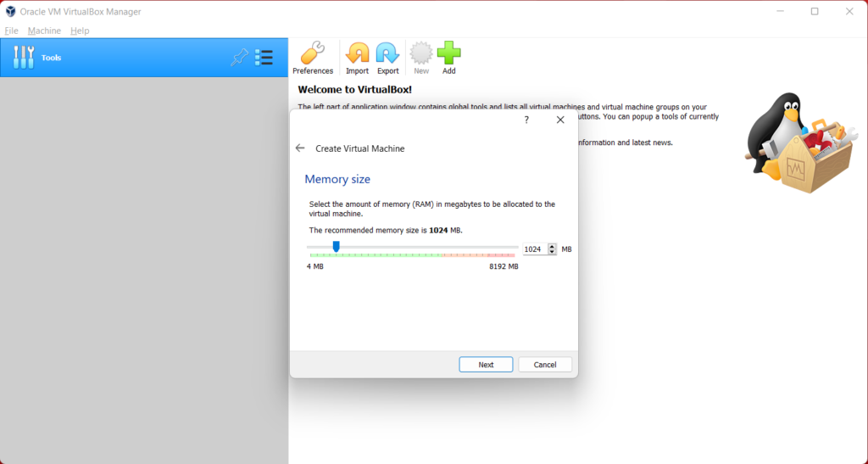
Task: Click the 4 MB minimum label
Action: (315, 266)
